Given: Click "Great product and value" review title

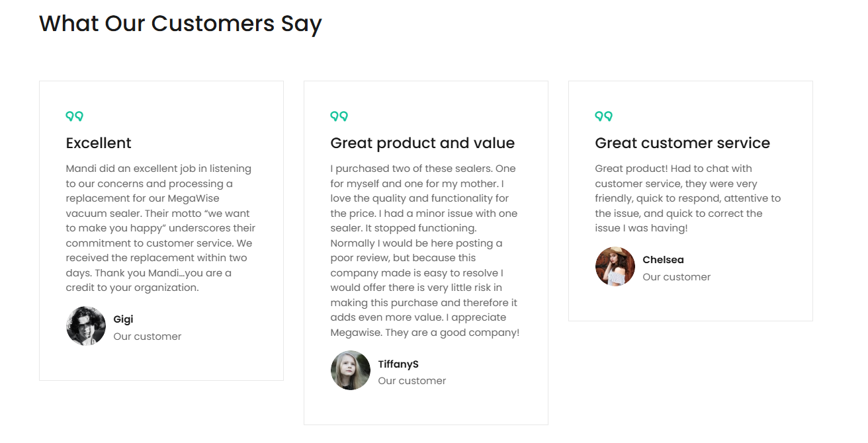Looking at the screenshot, I should [422, 143].
